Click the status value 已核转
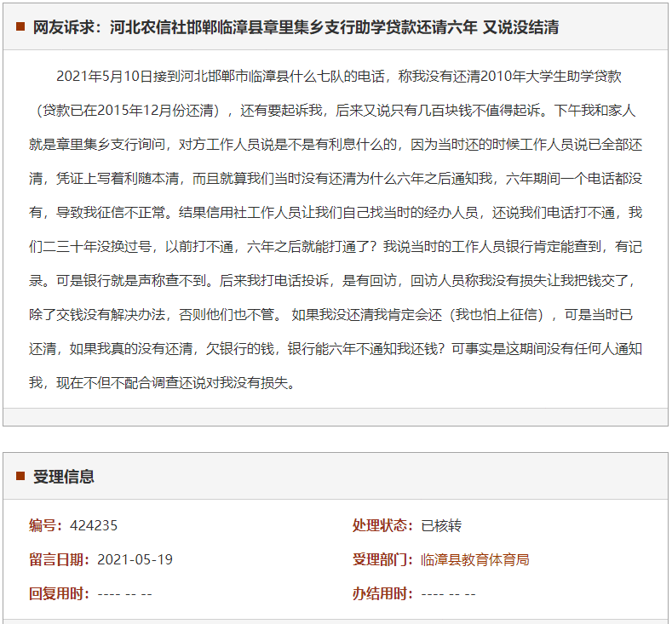This screenshot has height=624, width=672. (441, 525)
